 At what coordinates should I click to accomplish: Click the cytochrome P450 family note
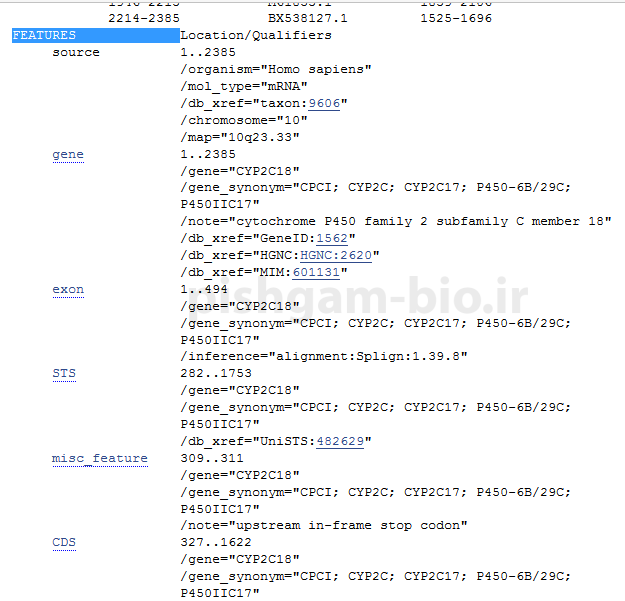tap(396, 222)
